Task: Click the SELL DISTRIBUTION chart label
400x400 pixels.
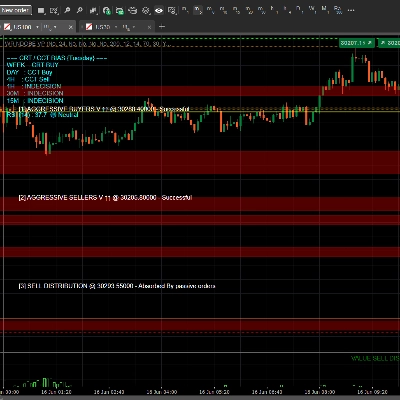Action: pos(117,286)
